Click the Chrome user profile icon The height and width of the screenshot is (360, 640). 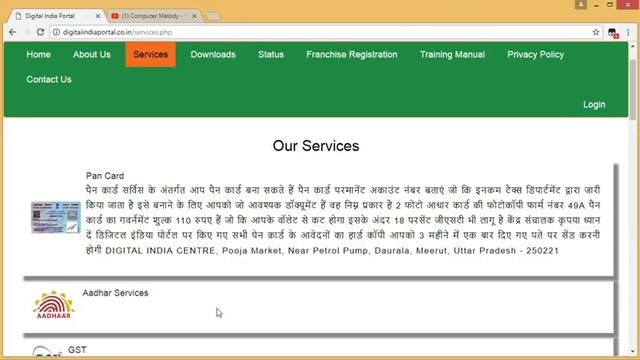(580, 4)
